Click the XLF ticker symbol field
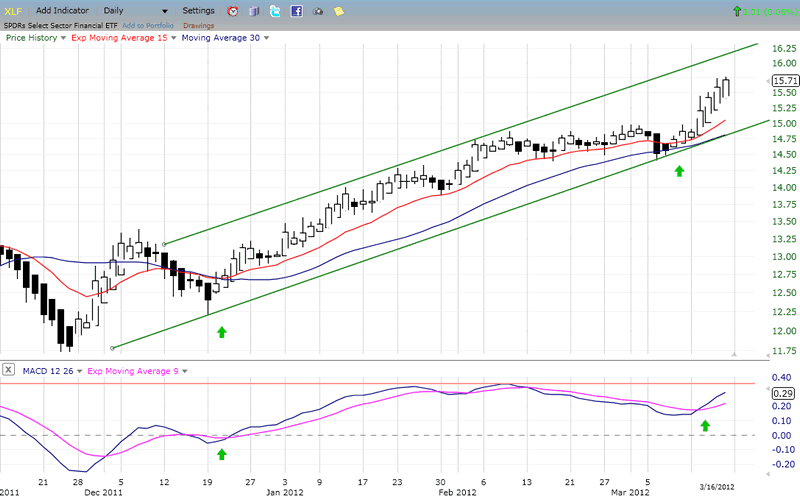The height and width of the screenshot is (497, 800). [13, 10]
